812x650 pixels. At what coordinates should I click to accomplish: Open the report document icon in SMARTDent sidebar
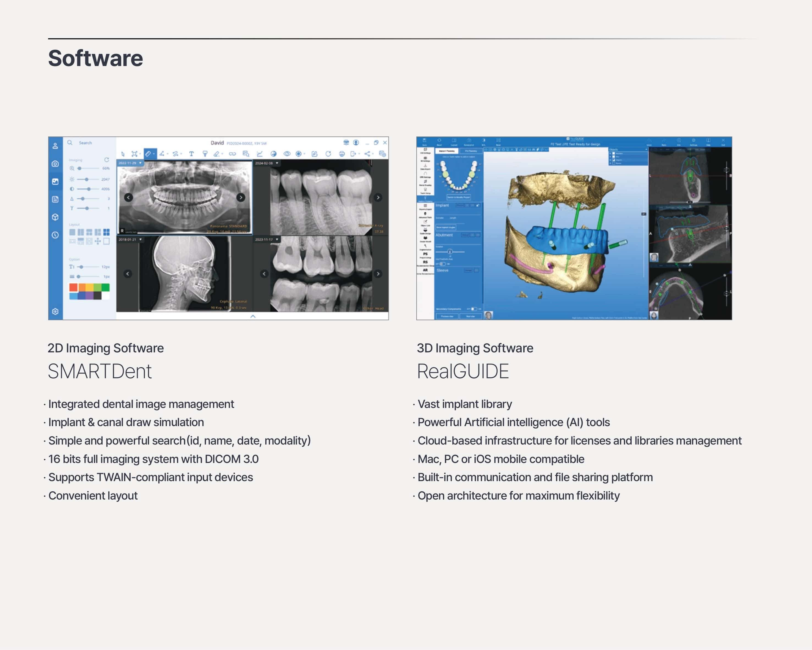55,200
